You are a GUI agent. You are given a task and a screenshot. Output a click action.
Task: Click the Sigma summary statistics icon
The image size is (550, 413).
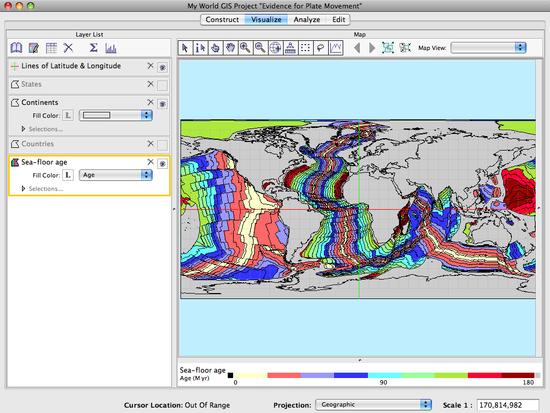(x=93, y=48)
